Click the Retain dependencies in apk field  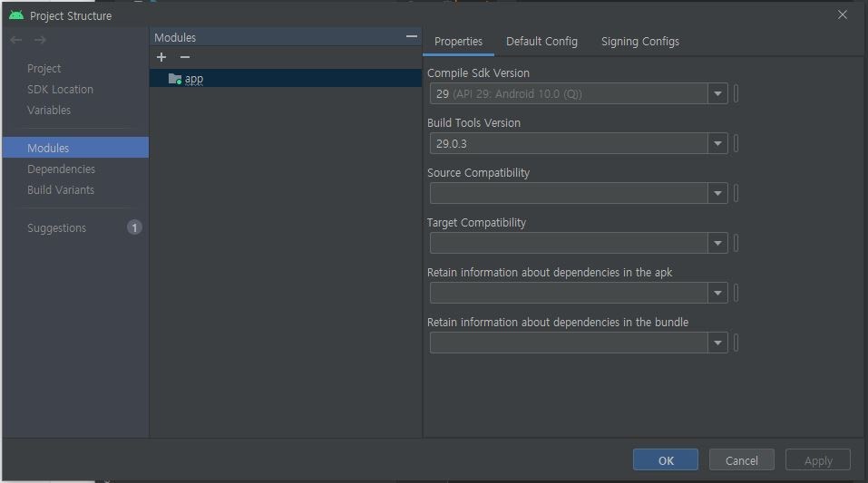[x=569, y=293]
